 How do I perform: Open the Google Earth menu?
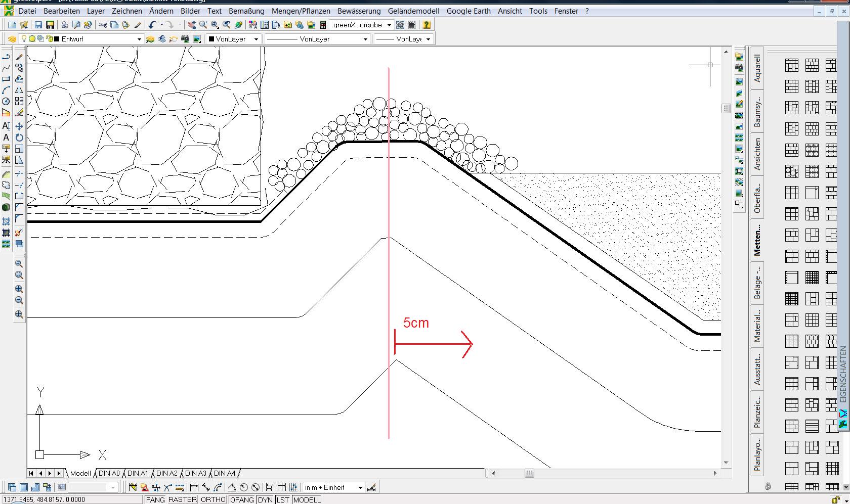[469, 11]
